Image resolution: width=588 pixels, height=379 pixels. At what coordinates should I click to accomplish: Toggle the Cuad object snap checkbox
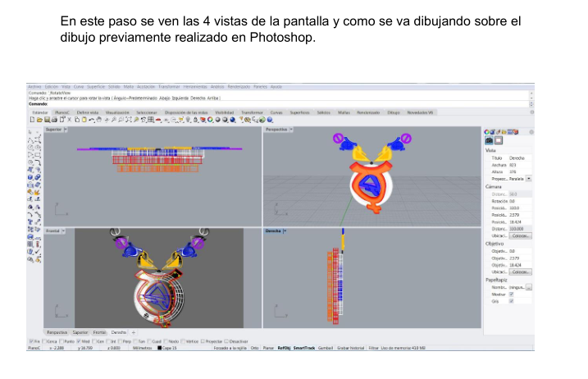[150, 341]
